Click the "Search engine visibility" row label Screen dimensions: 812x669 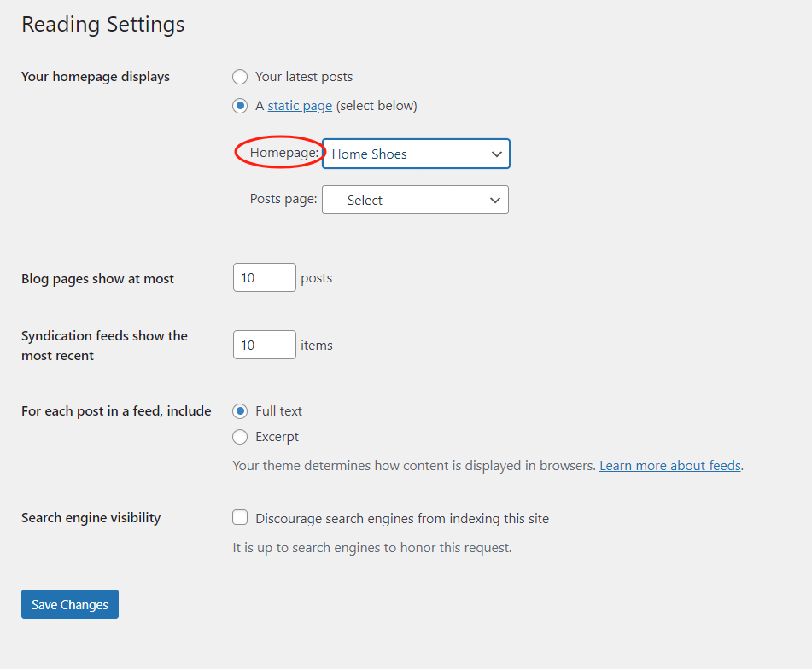click(x=91, y=518)
